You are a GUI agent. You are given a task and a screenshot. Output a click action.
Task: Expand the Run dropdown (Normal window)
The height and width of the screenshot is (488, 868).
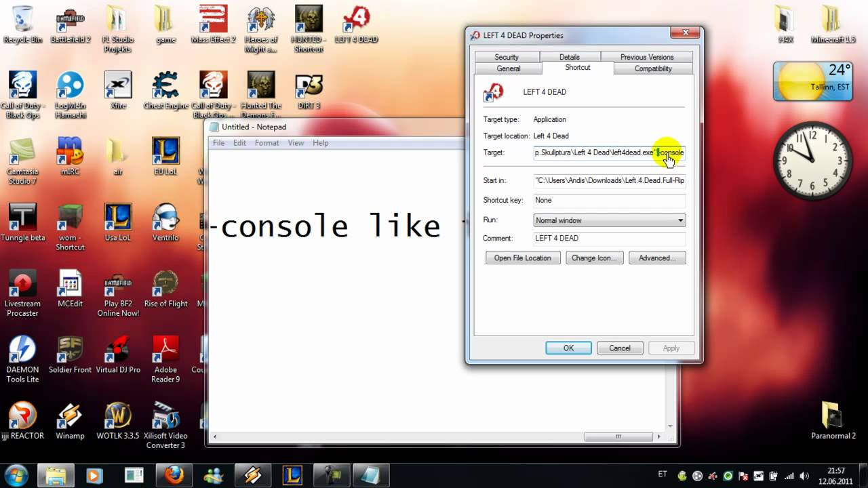click(x=610, y=220)
